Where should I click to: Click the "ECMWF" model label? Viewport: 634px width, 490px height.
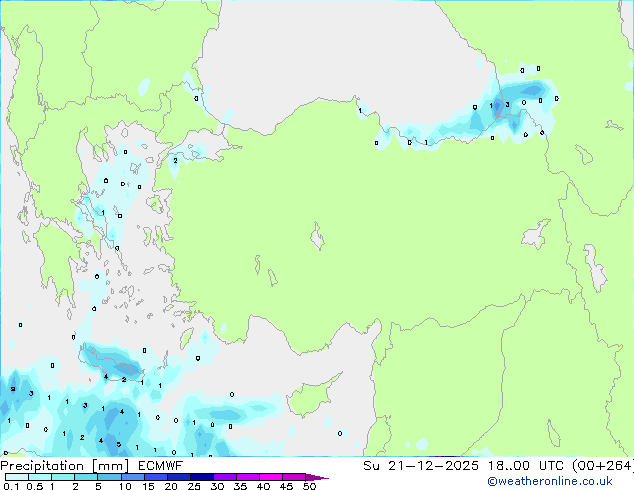(x=161, y=466)
